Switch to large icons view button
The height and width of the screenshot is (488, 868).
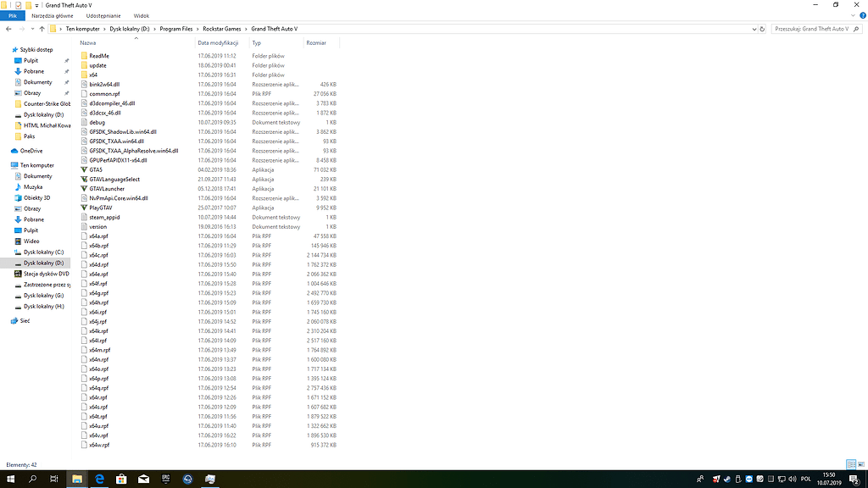pos(861,464)
